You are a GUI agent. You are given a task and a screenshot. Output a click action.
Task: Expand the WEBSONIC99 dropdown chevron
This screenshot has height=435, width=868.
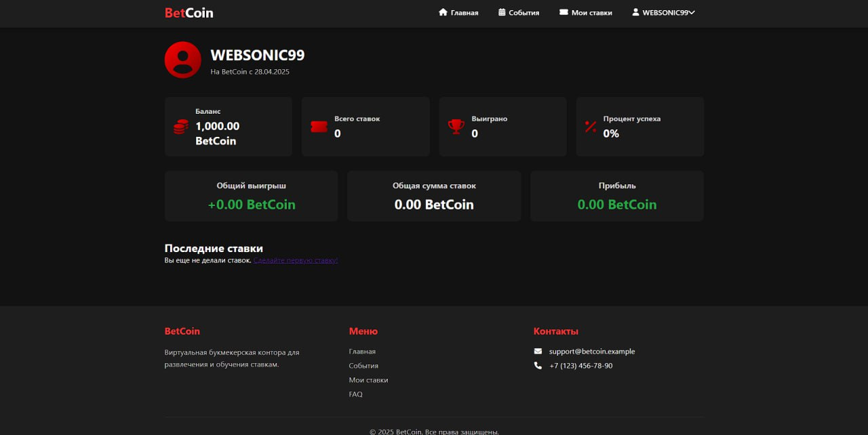pyautogui.click(x=692, y=12)
